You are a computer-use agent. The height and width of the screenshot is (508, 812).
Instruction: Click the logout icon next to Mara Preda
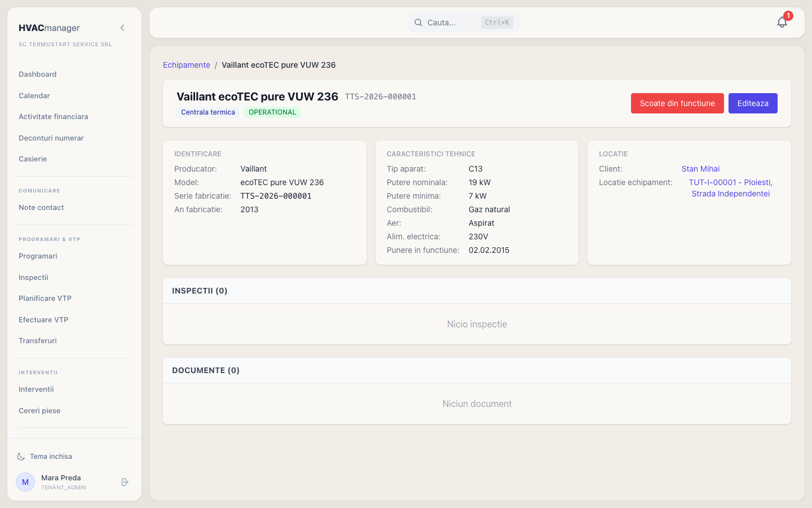[125, 482]
